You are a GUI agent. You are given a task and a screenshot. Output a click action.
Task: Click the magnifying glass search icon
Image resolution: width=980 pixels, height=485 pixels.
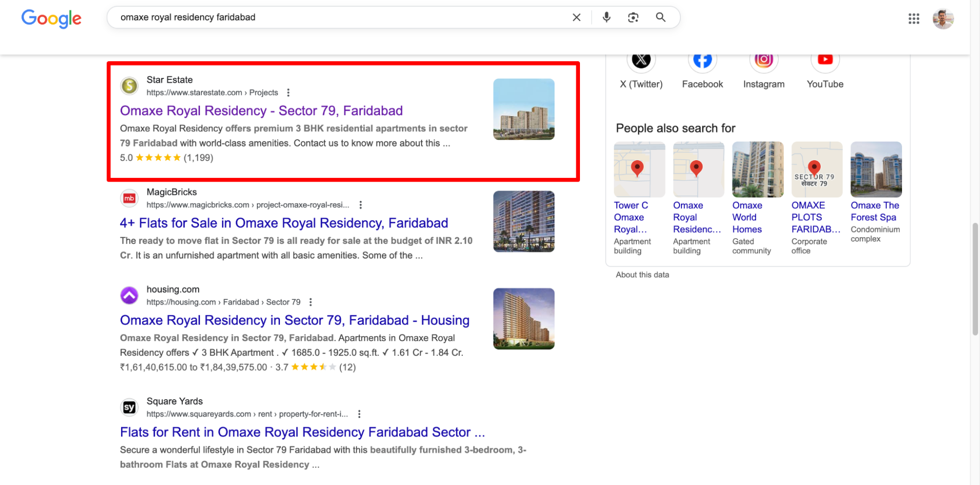(661, 18)
